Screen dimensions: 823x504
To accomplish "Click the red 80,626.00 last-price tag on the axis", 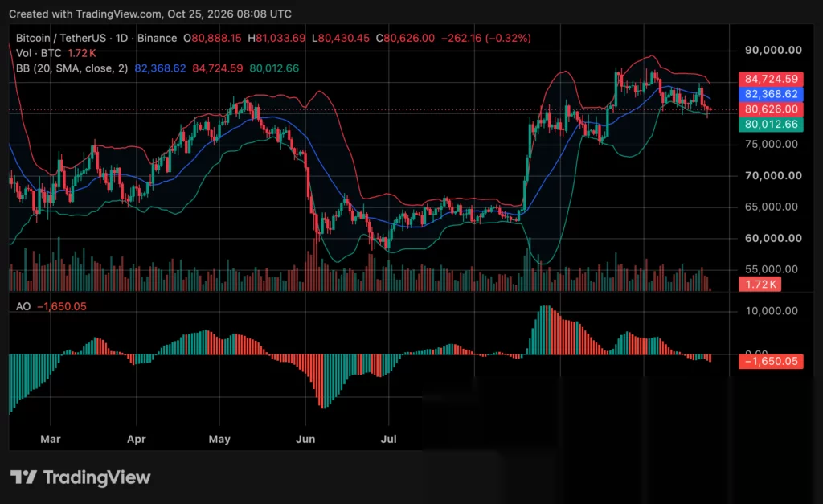I will click(x=771, y=110).
